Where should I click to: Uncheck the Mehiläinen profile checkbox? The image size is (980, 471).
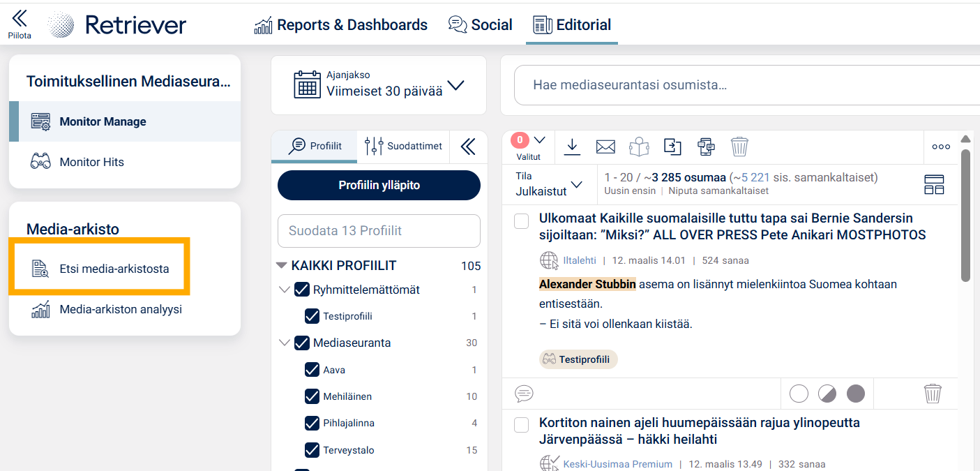312,396
